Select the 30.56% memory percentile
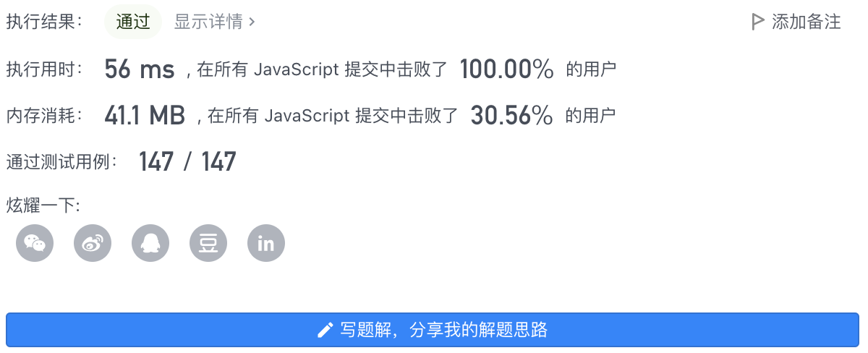The image size is (868, 353). click(x=512, y=115)
